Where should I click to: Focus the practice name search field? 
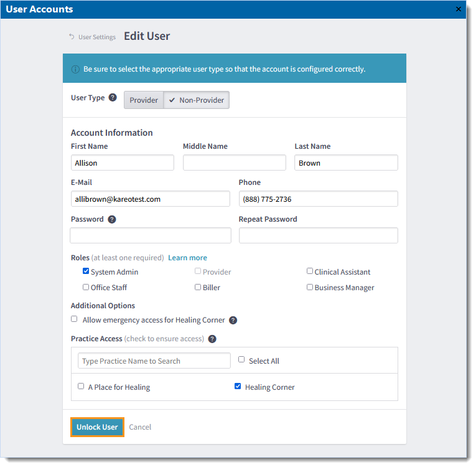154,361
